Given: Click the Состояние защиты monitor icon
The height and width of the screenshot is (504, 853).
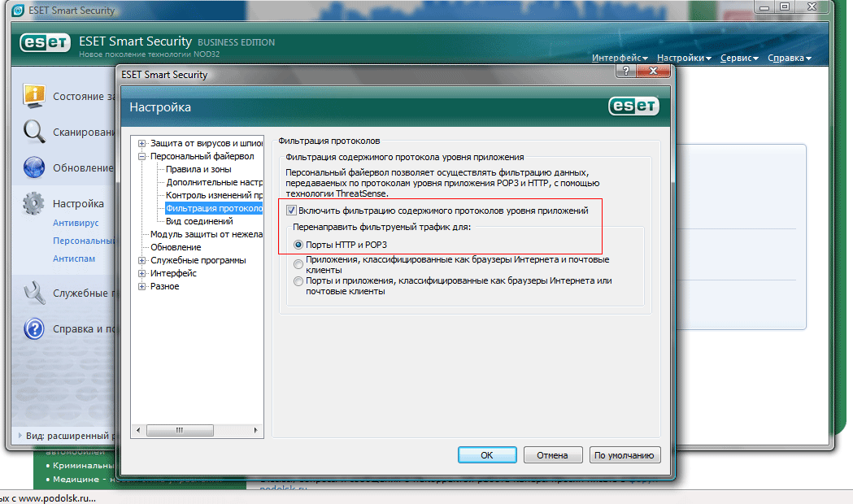Looking at the screenshot, I should pyautogui.click(x=33, y=95).
